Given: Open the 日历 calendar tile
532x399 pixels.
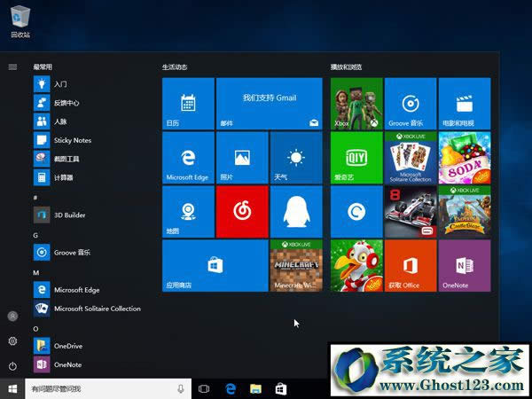Looking at the screenshot, I should (x=188, y=104).
